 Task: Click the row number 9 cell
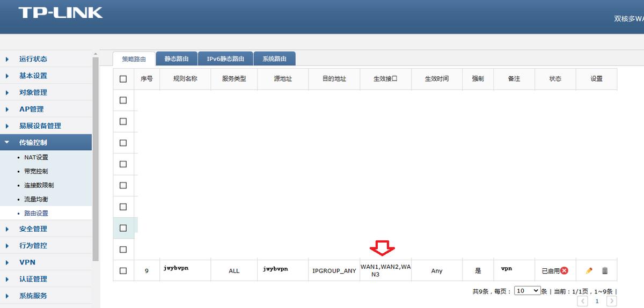(147, 270)
